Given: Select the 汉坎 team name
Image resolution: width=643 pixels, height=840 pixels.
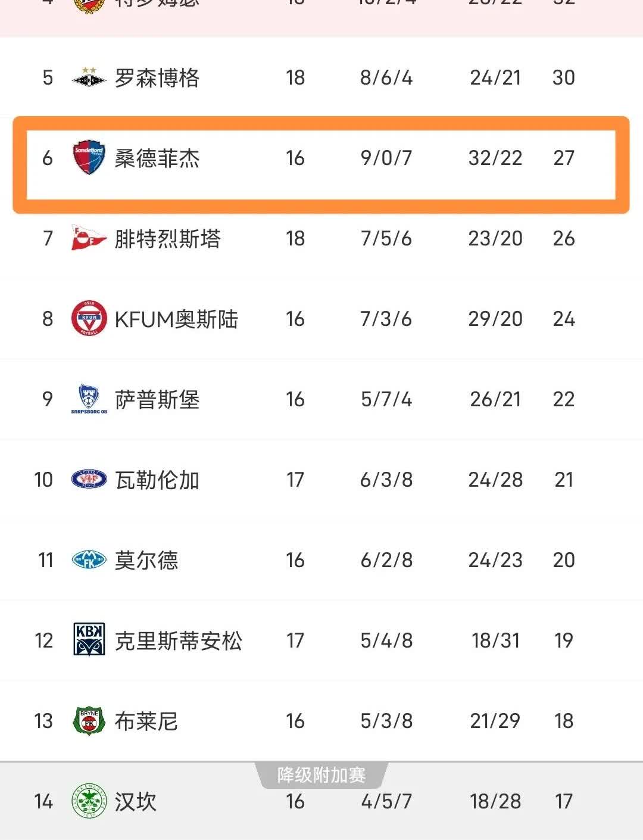Looking at the screenshot, I should click(x=136, y=802).
